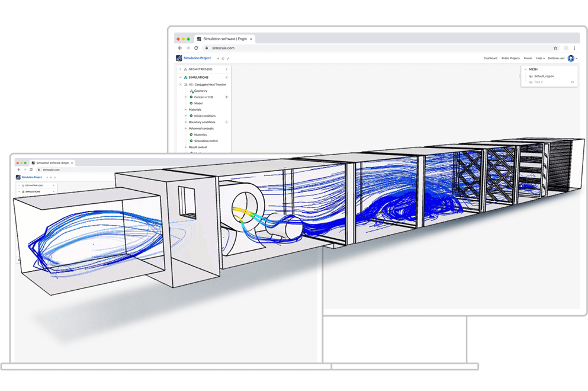Toggle the Simulation control completion check

pos(191,141)
